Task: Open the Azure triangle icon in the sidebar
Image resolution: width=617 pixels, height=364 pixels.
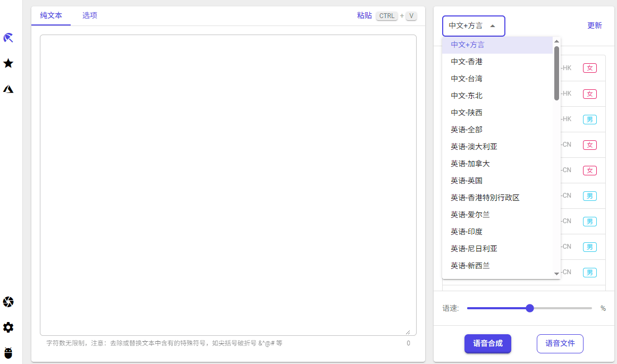Action: click(x=9, y=89)
